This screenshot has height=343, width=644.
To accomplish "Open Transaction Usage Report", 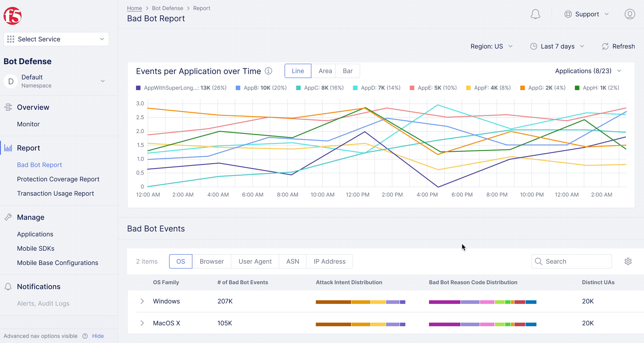I will click(x=55, y=194).
